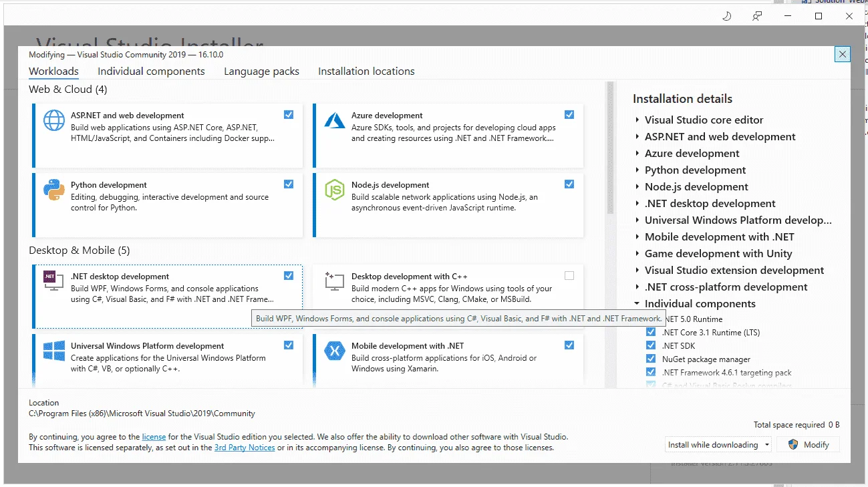The width and height of the screenshot is (868, 487).
Task: Uncheck .NET Framework 4.6.1 targeting pack
Action: point(651,372)
